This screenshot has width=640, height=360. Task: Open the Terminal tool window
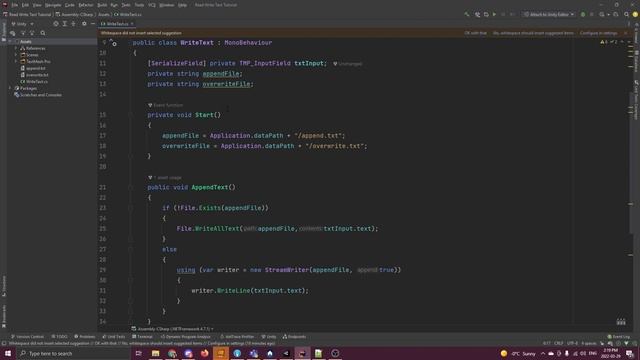tap(142, 337)
